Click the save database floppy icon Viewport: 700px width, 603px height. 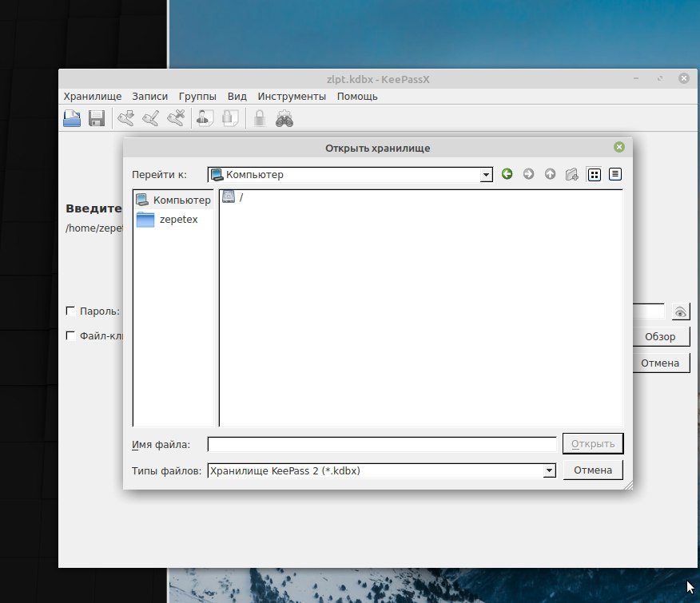97,118
